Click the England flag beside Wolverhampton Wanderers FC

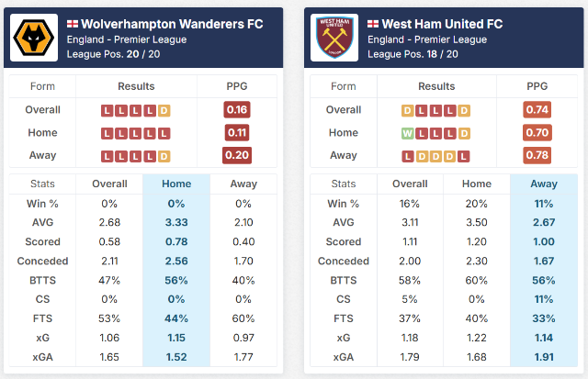[73, 23]
